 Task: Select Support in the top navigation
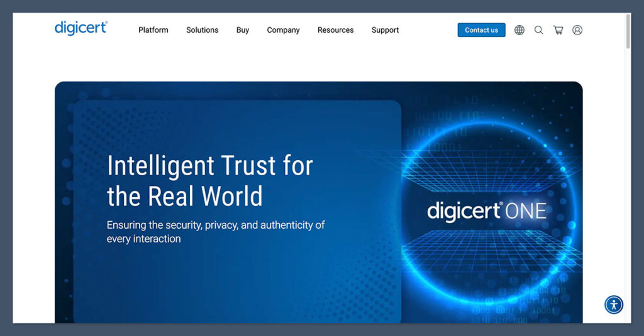(385, 30)
